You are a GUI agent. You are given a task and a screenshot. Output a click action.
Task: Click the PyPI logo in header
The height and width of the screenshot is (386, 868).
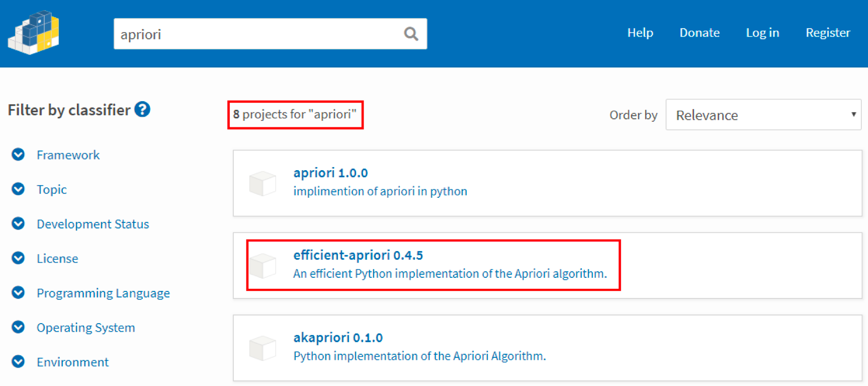pos(34,33)
